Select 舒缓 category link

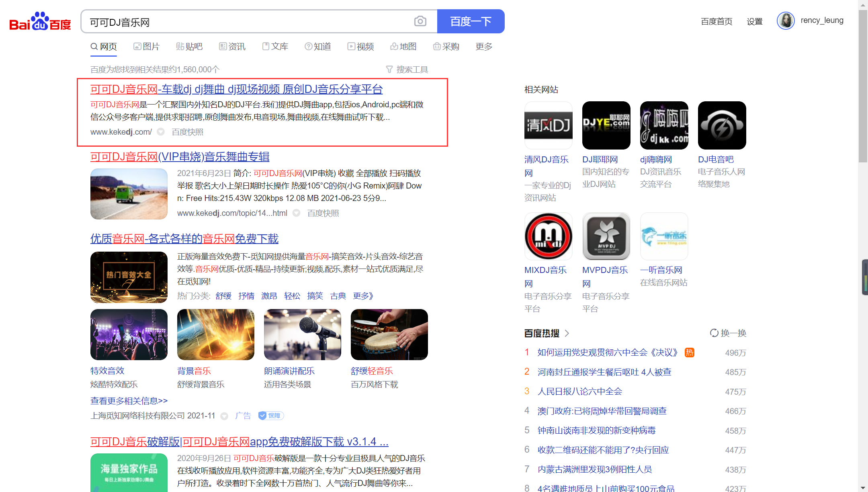click(x=223, y=296)
